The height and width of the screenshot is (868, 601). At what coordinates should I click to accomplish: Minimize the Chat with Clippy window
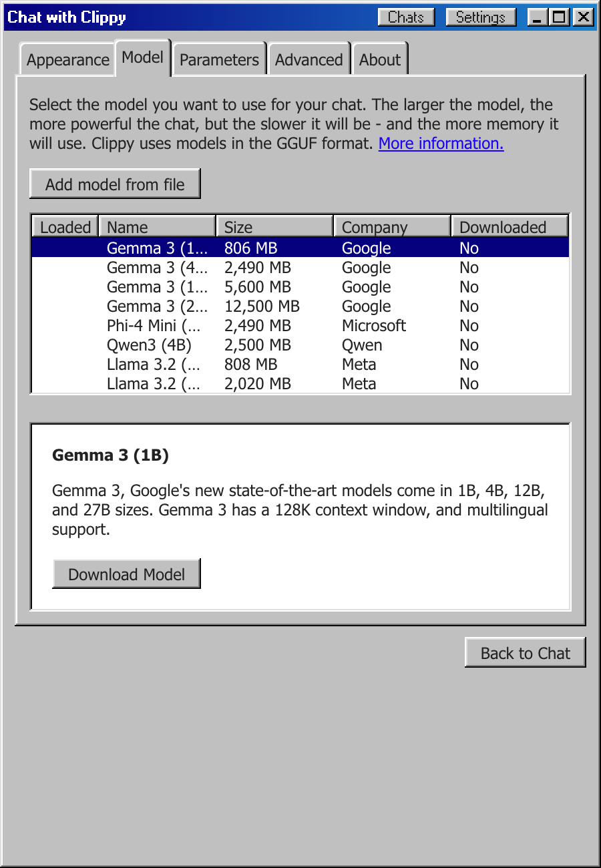tap(538, 17)
